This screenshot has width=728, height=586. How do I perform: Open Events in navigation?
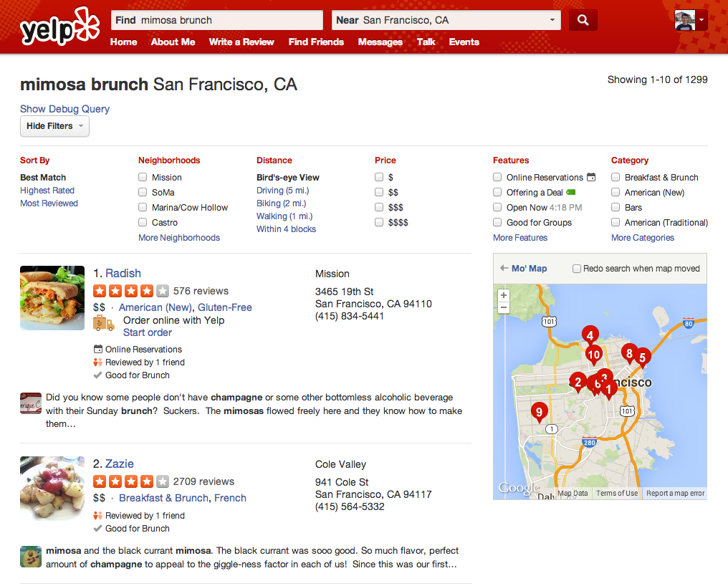pyautogui.click(x=464, y=42)
